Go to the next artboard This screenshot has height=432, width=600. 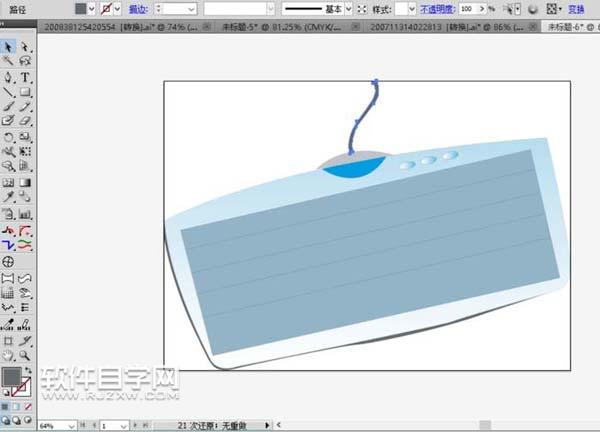click(x=135, y=425)
